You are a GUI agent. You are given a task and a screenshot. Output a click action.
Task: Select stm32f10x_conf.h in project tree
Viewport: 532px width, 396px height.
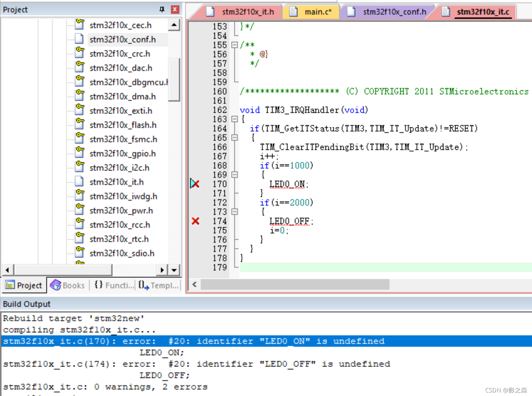coord(122,40)
